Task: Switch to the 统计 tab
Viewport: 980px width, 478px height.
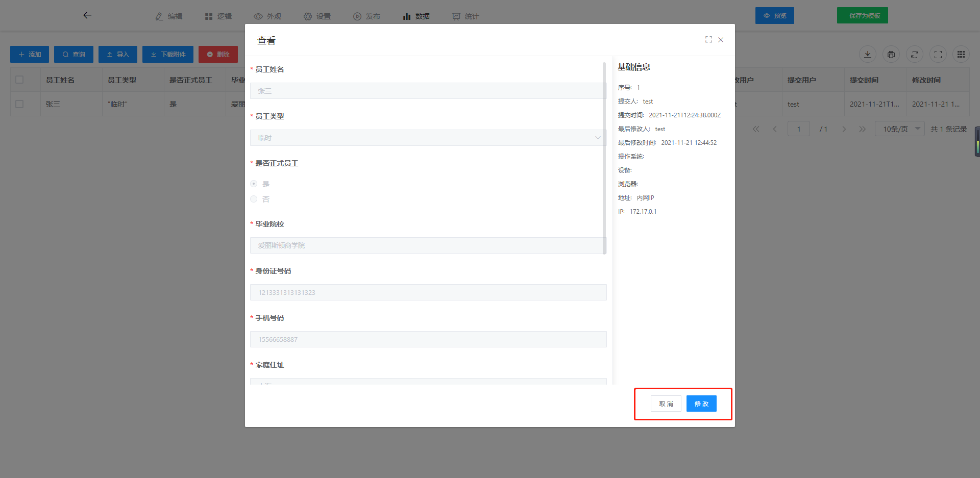Action: click(x=465, y=16)
